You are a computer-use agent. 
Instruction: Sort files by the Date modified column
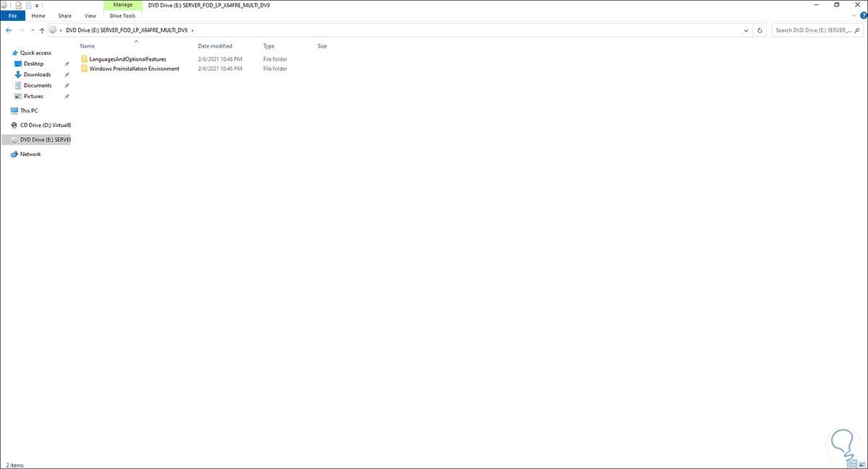click(215, 46)
